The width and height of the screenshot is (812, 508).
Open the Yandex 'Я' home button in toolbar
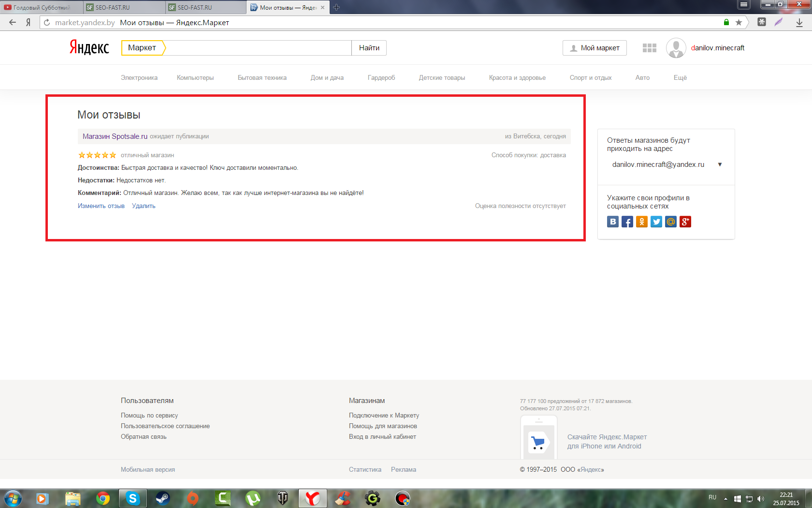coord(29,22)
